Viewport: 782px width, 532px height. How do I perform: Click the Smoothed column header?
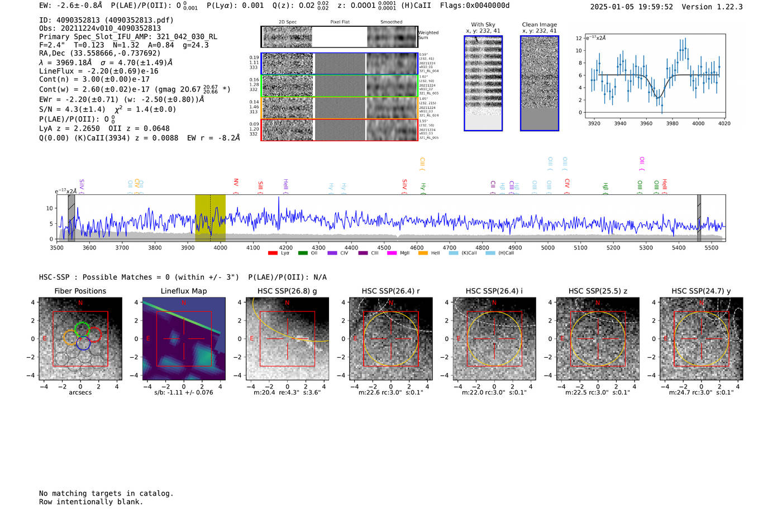point(391,22)
